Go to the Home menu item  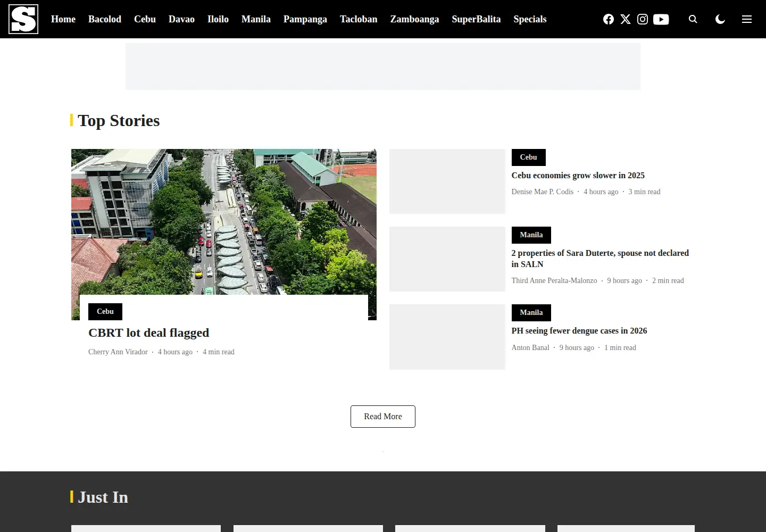coord(63,19)
